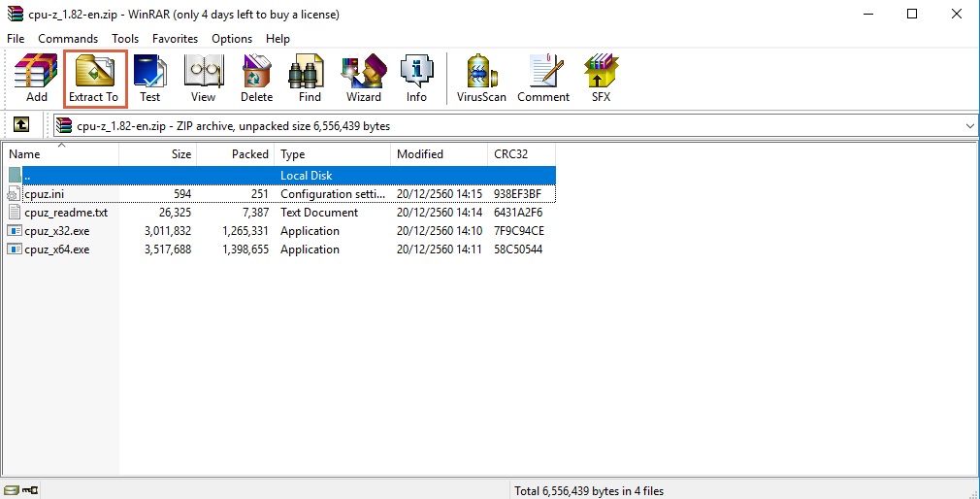Click the key icon in status bar
980x499 pixels.
click(30, 491)
